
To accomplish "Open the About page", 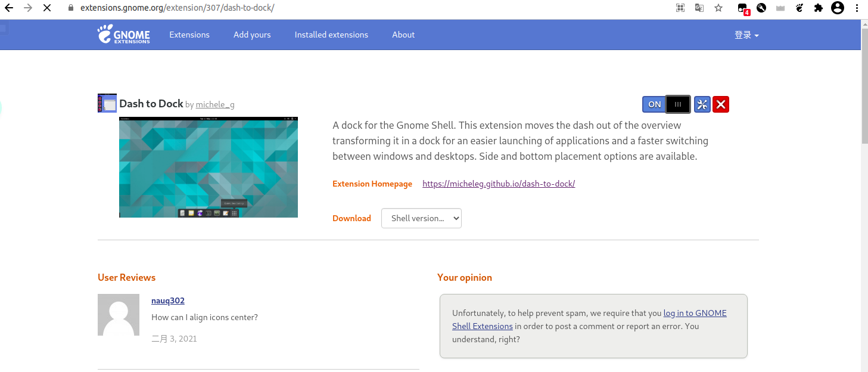I will coord(403,35).
